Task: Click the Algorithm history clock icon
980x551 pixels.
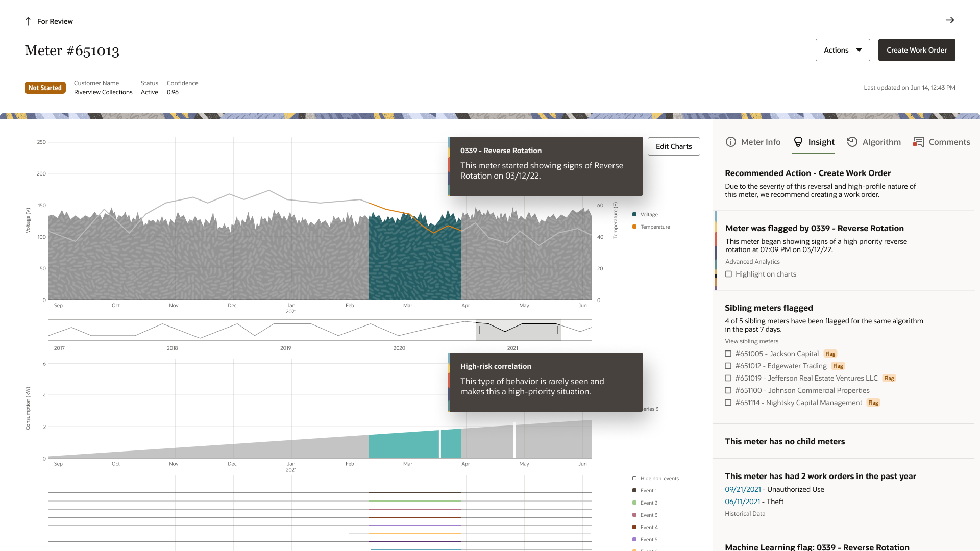Action: tap(852, 142)
